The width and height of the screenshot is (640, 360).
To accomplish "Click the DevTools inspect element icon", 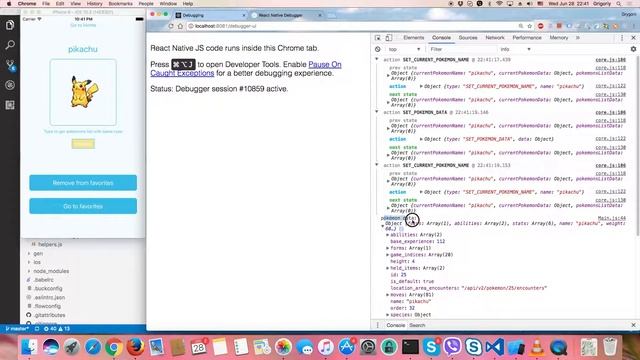I will (378, 38).
